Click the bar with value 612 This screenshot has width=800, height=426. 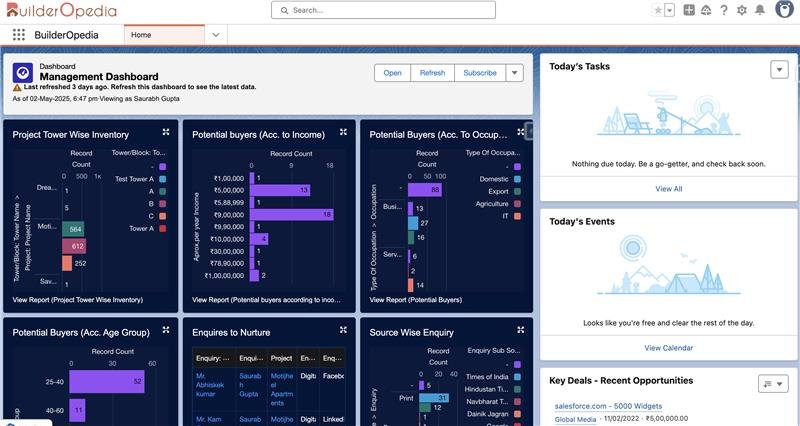point(74,246)
